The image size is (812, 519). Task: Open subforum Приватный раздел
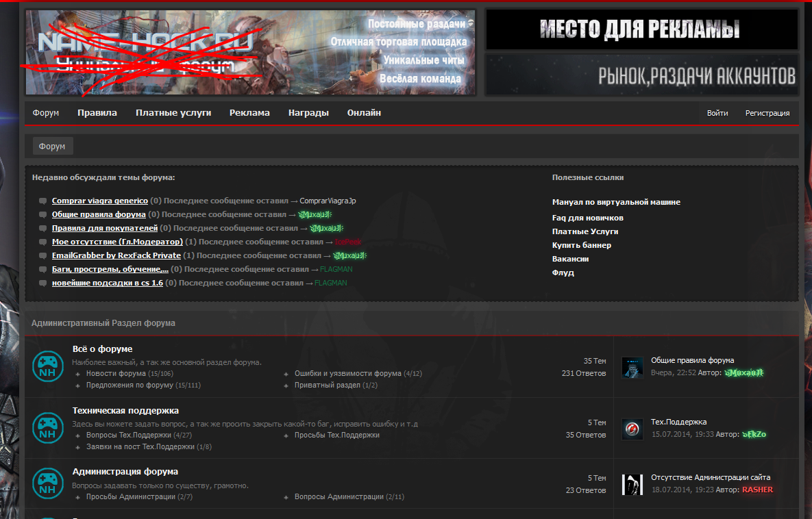tap(328, 385)
